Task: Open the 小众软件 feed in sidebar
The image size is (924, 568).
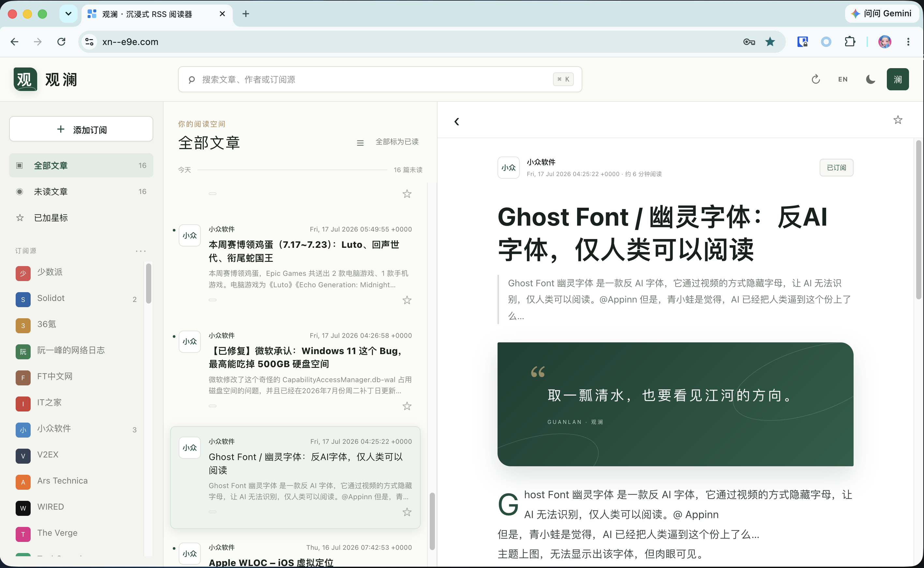Action: pos(76,429)
